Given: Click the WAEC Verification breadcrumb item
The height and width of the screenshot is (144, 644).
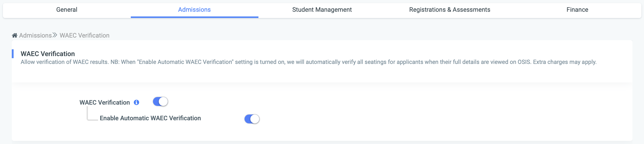Looking at the screenshot, I should 84,35.
